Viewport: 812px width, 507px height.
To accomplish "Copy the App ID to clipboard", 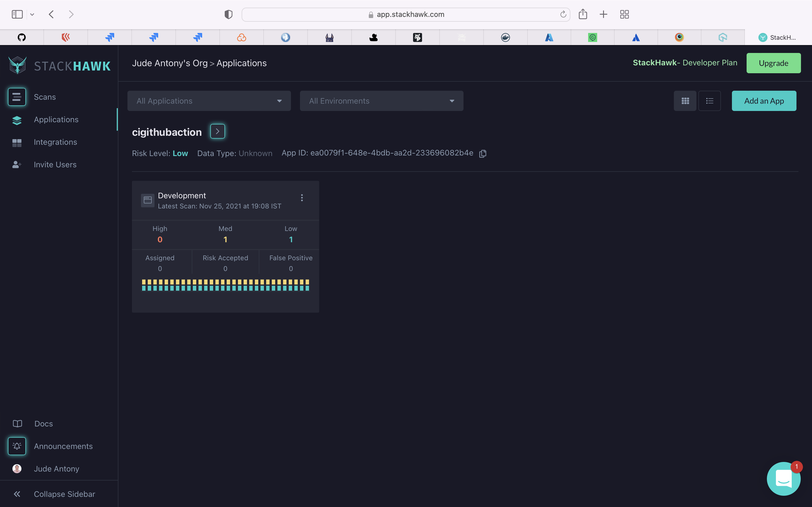I will [x=482, y=154].
